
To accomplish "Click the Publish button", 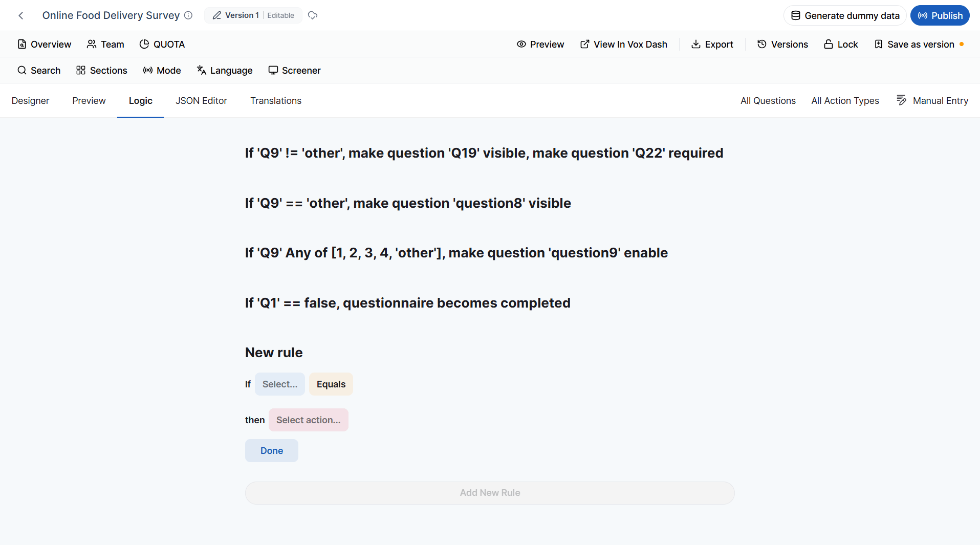I will [x=940, y=15].
